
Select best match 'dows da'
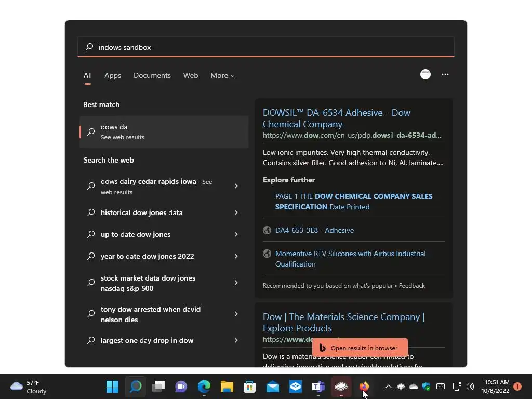164,131
